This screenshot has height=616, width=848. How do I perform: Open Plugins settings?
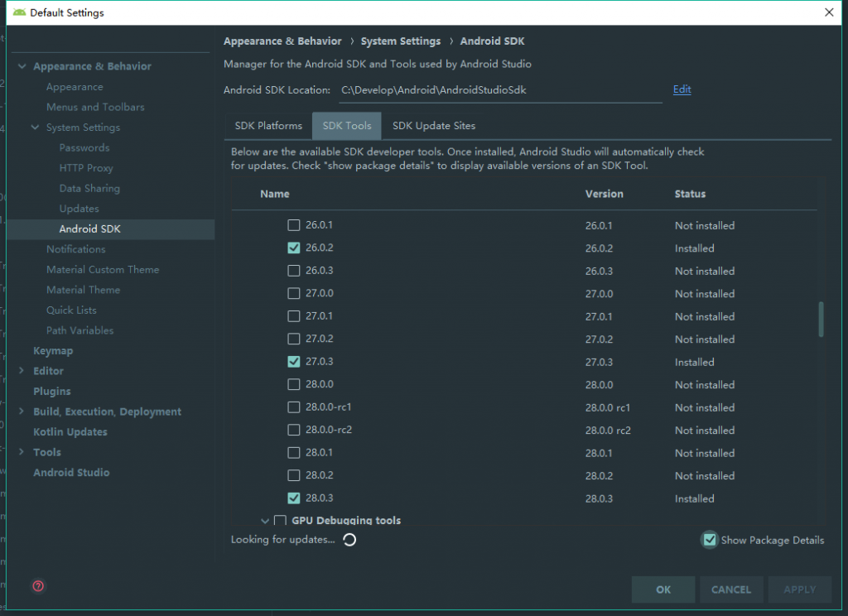[x=52, y=391]
